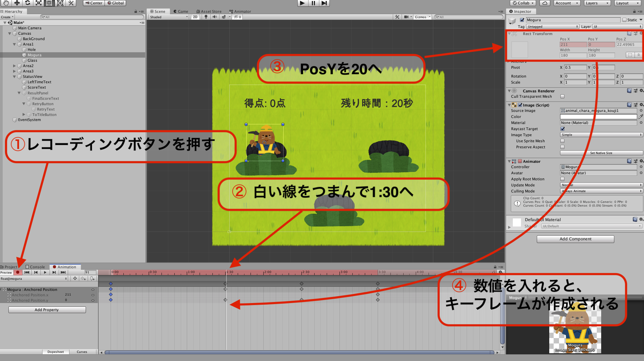This screenshot has height=361, width=644.
Task: Toggle Preserve Aspect checkbox
Action: tap(562, 147)
